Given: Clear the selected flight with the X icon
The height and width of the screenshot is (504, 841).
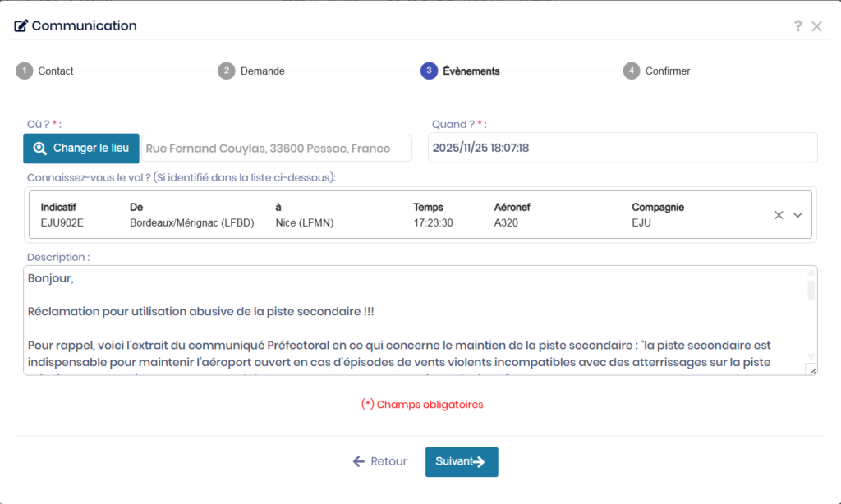Looking at the screenshot, I should 779,215.
